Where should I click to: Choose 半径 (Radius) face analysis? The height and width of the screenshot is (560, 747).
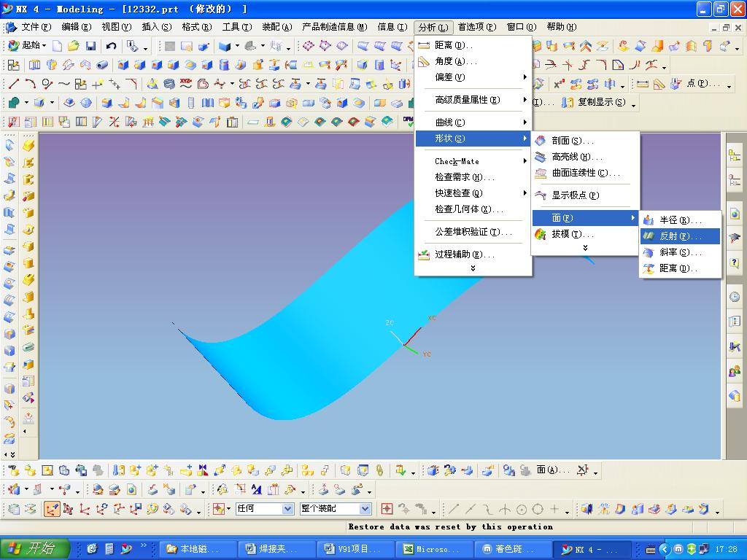680,220
